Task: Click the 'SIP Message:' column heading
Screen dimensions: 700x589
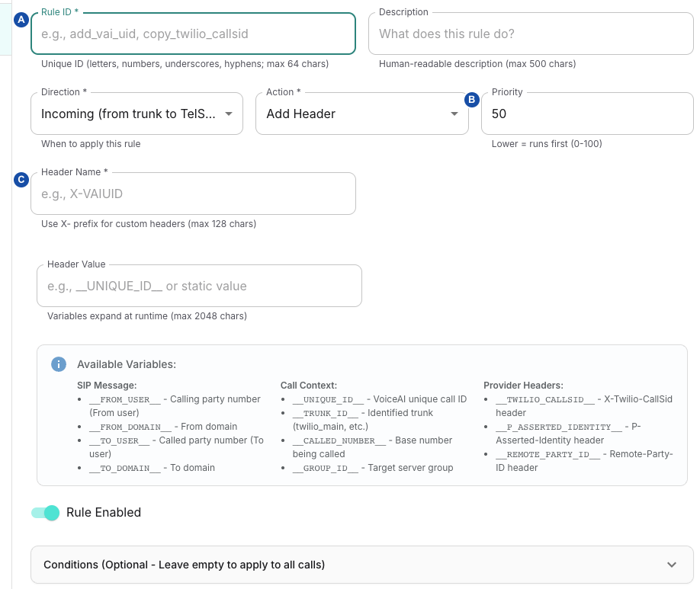Action: tap(107, 385)
